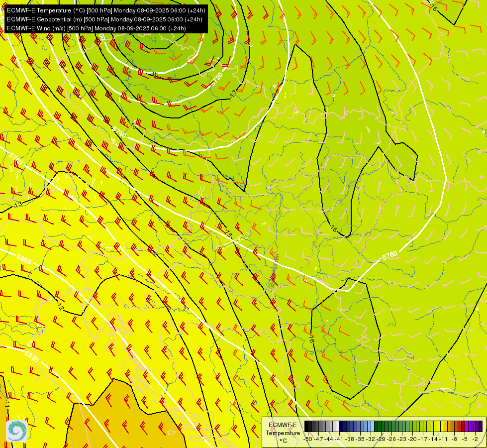487x448 pixels.
Task: Click the 5780 geopotential contour label
Action: click(x=15, y=158)
